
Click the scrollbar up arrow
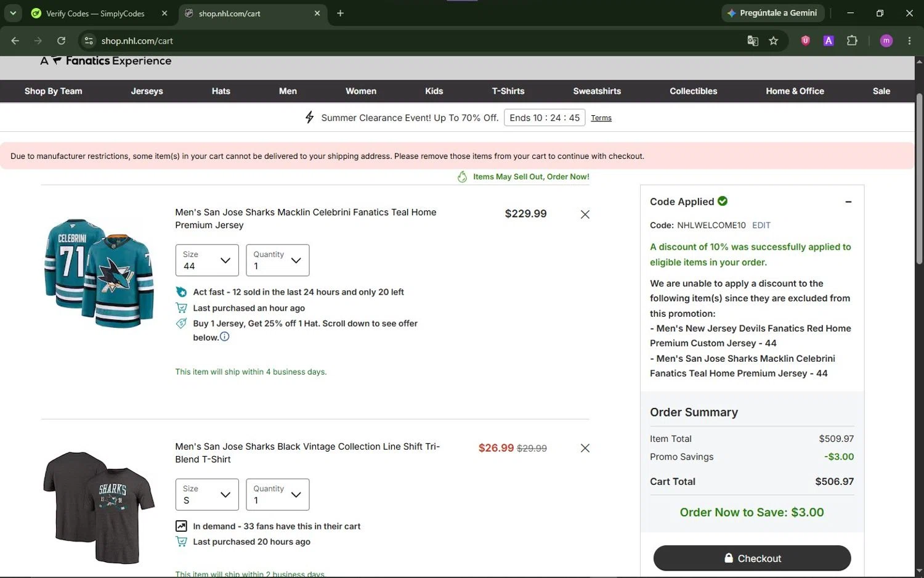(x=919, y=61)
